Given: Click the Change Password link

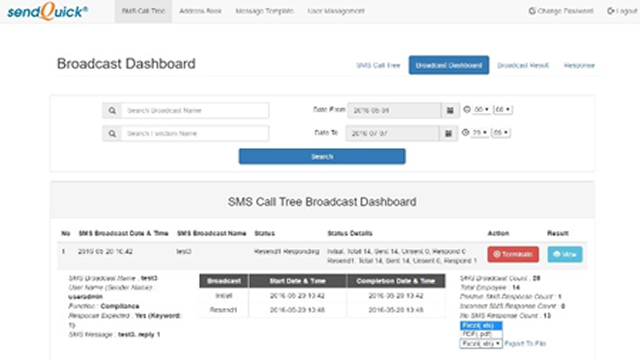Looking at the screenshot, I should coord(561,11).
